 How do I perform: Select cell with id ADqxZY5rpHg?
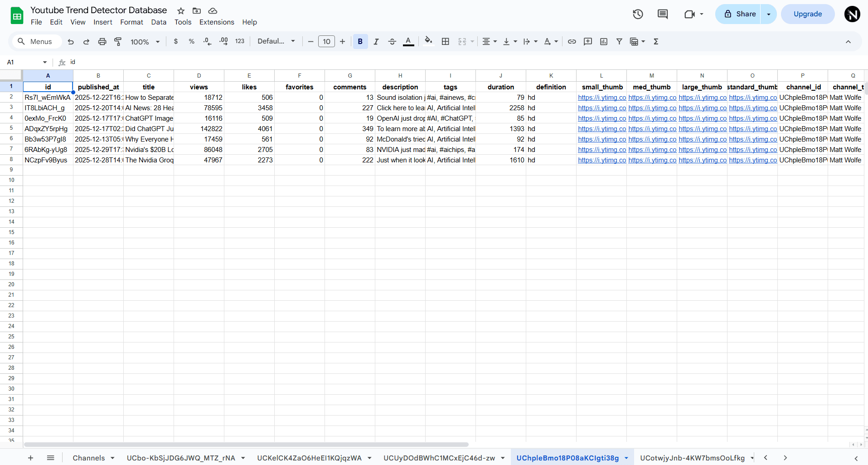pos(48,129)
